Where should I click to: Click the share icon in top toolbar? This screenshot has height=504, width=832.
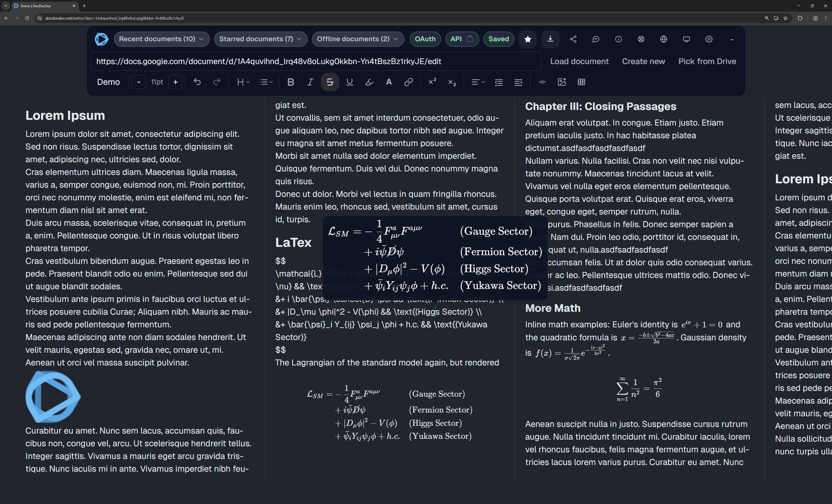(573, 39)
